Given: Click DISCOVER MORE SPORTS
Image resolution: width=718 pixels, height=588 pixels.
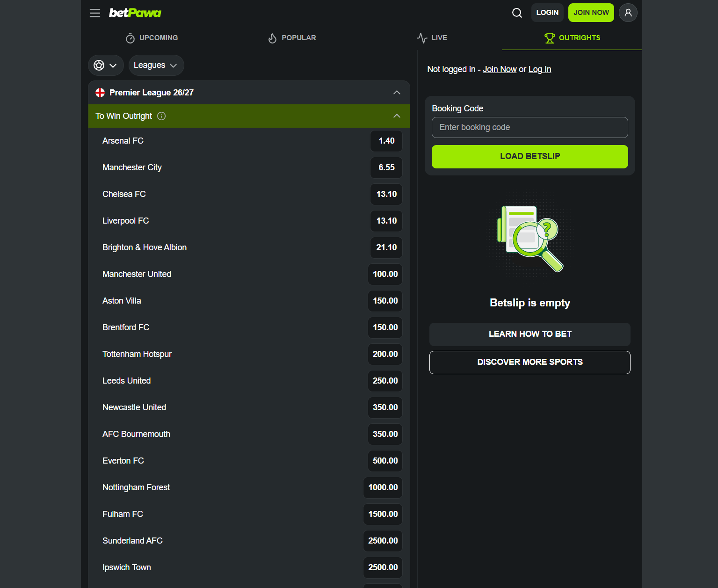Looking at the screenshot, I should pyautogui.click(x=530, y=362).
